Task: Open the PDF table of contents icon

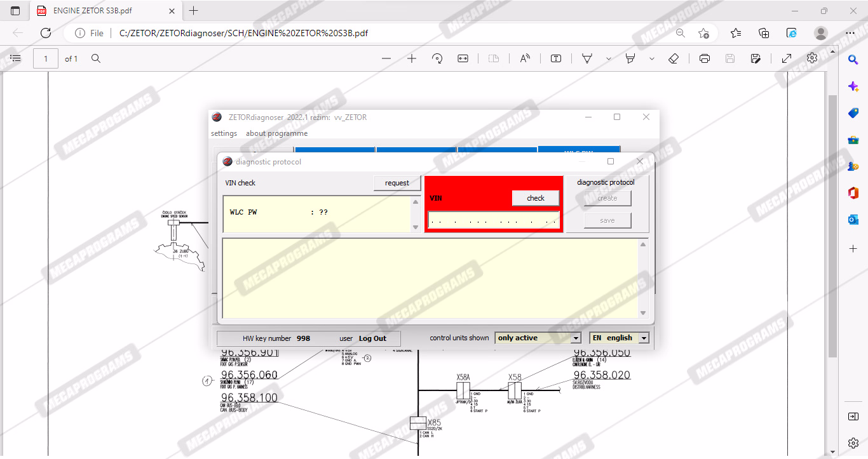Action: click(x=16, y=58)
